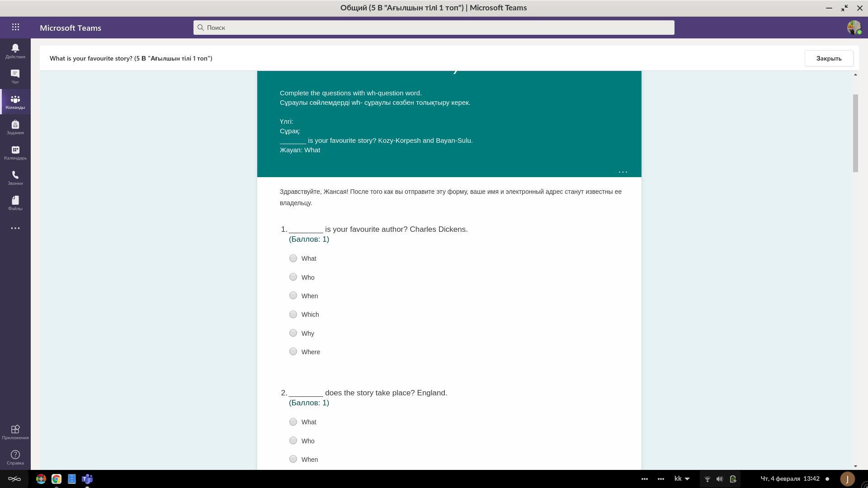Image resolution: width=868 pixels, height=488 pixels.
Task: Select 'Which' radio button for question 1
Action: 293,314
